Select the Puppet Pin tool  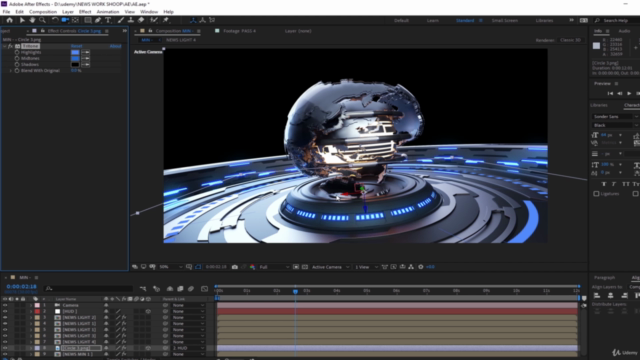click(x=166, y=20)
